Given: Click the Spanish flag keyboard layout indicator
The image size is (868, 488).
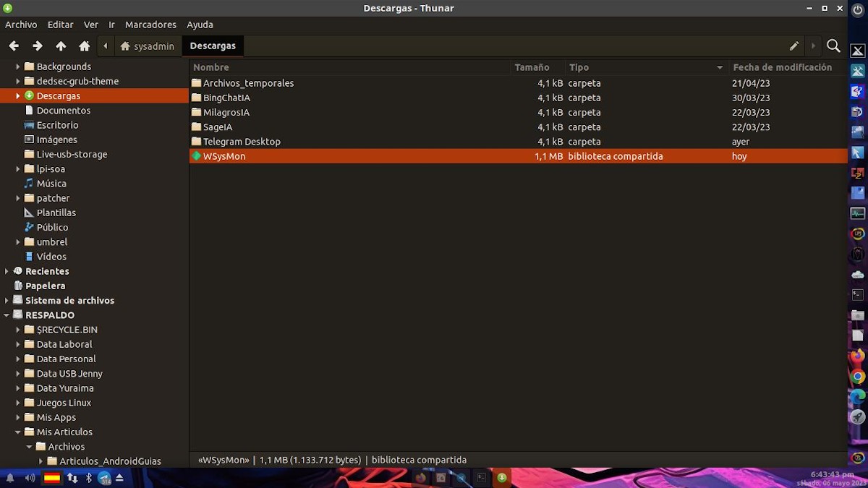Looking at the screenshot, I should (x=52, y=478).
